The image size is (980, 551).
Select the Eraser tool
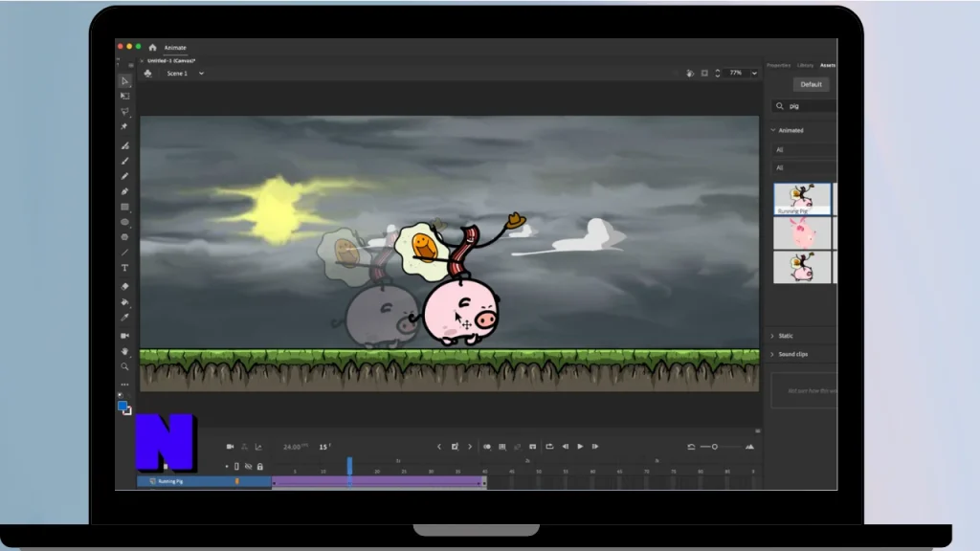125,287
